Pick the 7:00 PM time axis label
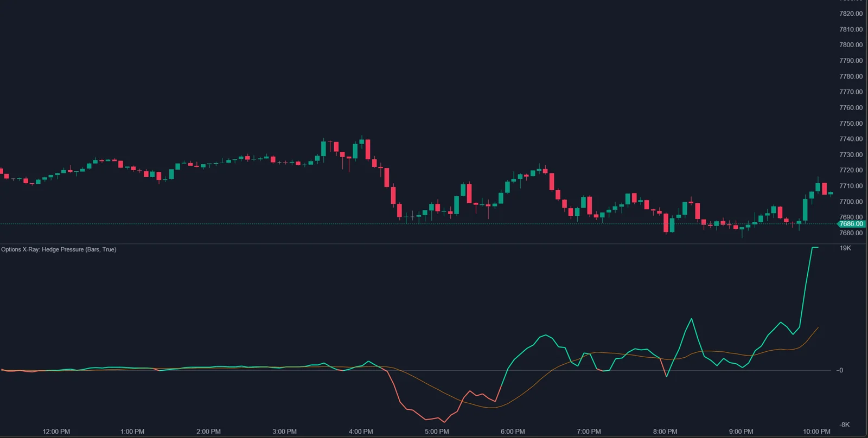 (589, 432)
